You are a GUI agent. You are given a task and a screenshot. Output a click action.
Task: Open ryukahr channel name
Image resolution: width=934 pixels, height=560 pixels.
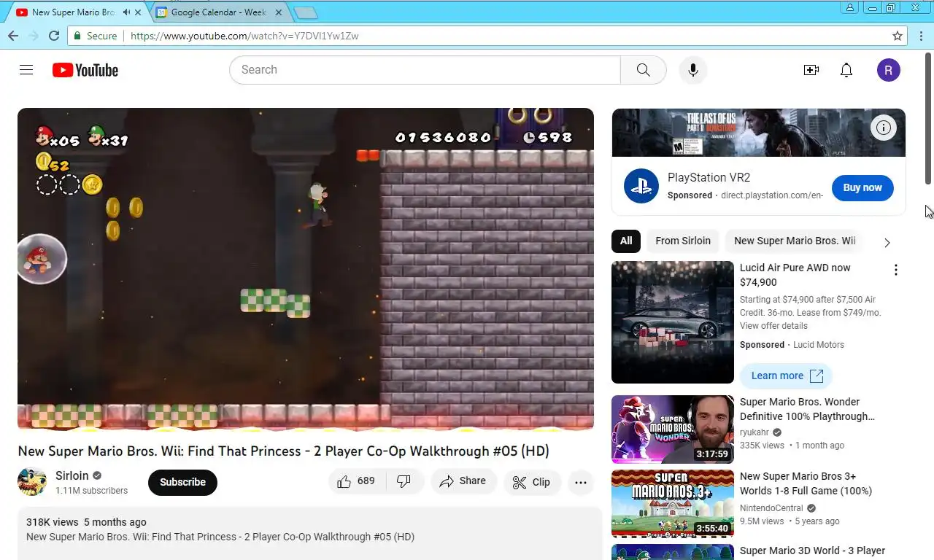tap(754, 432)
